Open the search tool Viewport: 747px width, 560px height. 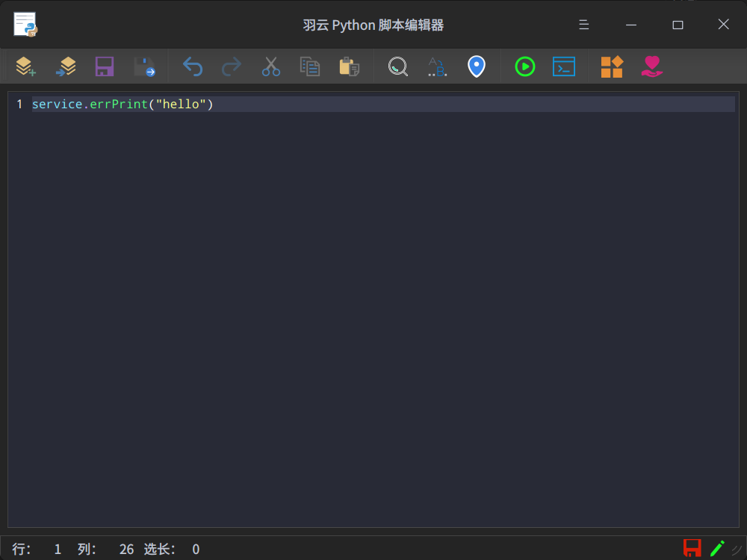click(397, 66)
